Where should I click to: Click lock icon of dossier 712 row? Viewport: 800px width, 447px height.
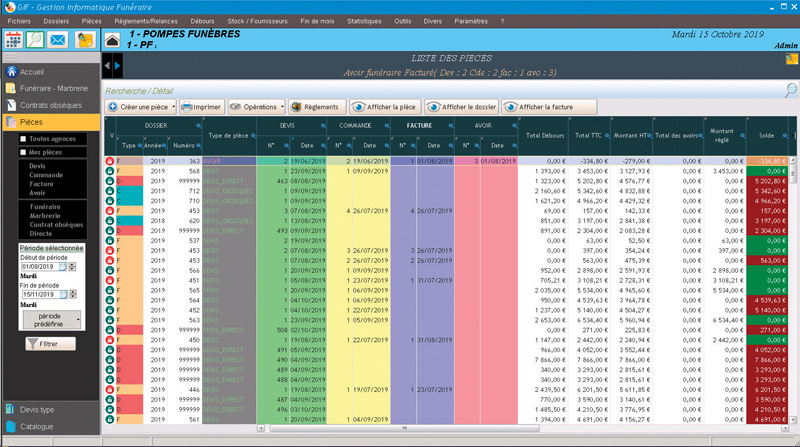pyautogui.click(x=110, y=191)
